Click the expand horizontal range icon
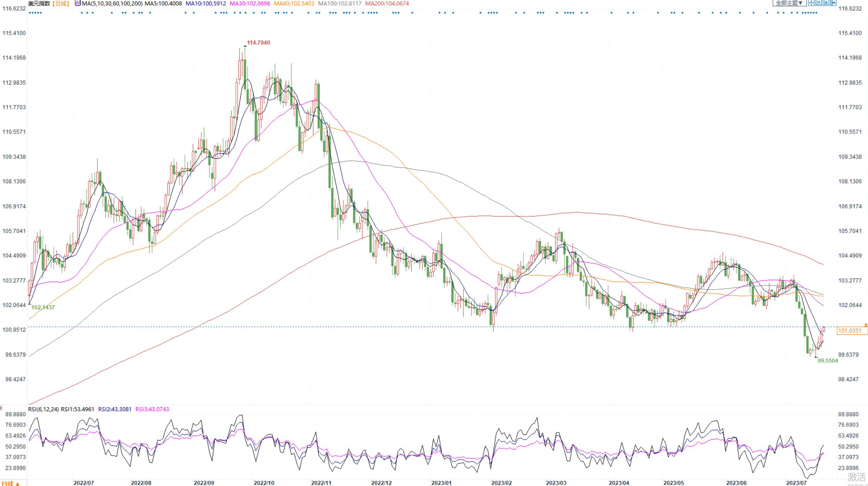 click(x=826, y=3)
